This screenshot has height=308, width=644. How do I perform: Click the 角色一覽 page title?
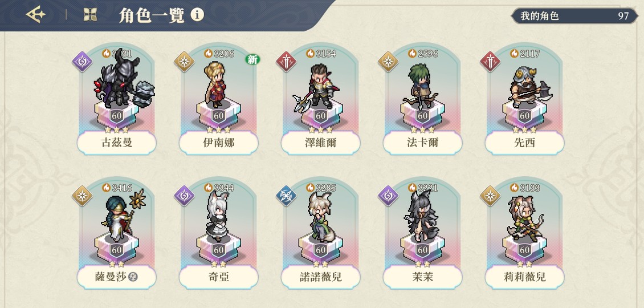pos(151,15)
